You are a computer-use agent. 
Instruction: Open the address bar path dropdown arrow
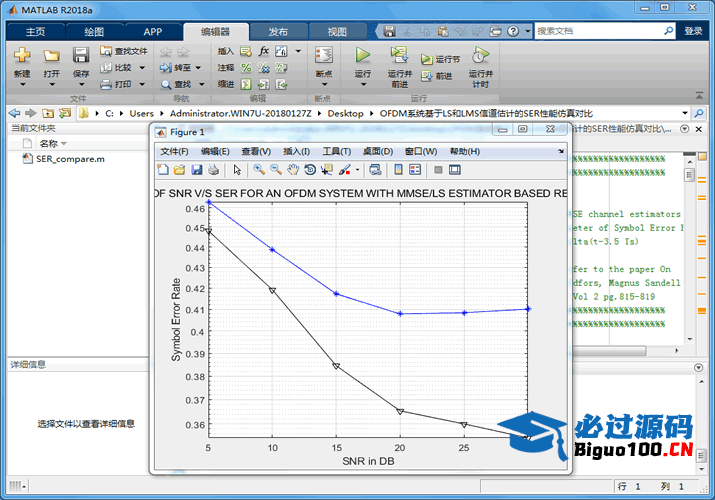pyautogui.click(x=684, y=113)
